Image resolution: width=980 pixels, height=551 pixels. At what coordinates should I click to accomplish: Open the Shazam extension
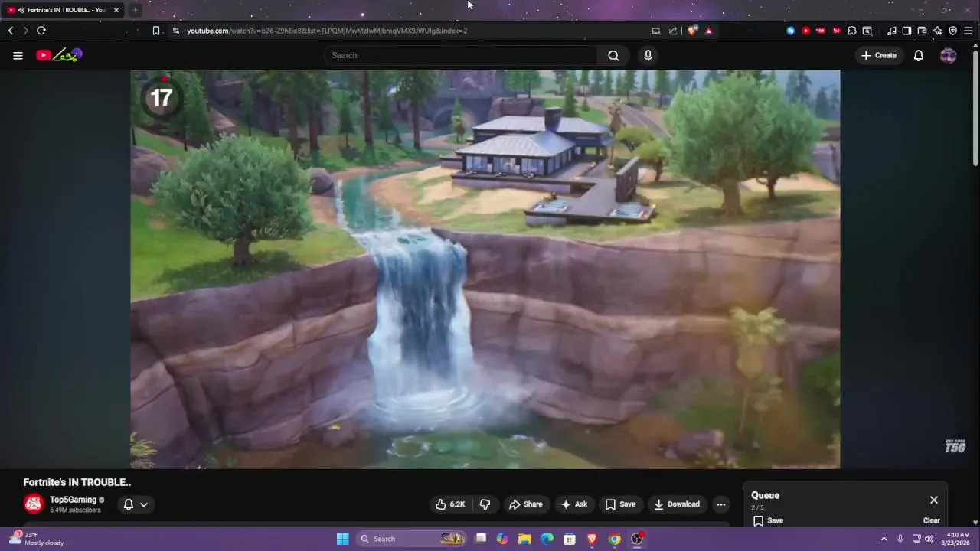point(791,31)
